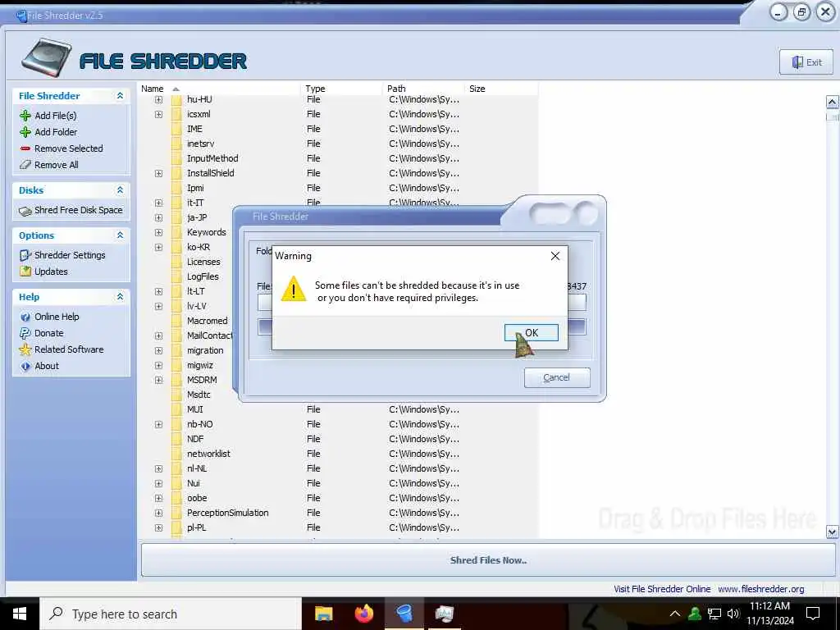Click the folder icon next to IME
Viewport: 840px width, 630px height.
[177, 129]
